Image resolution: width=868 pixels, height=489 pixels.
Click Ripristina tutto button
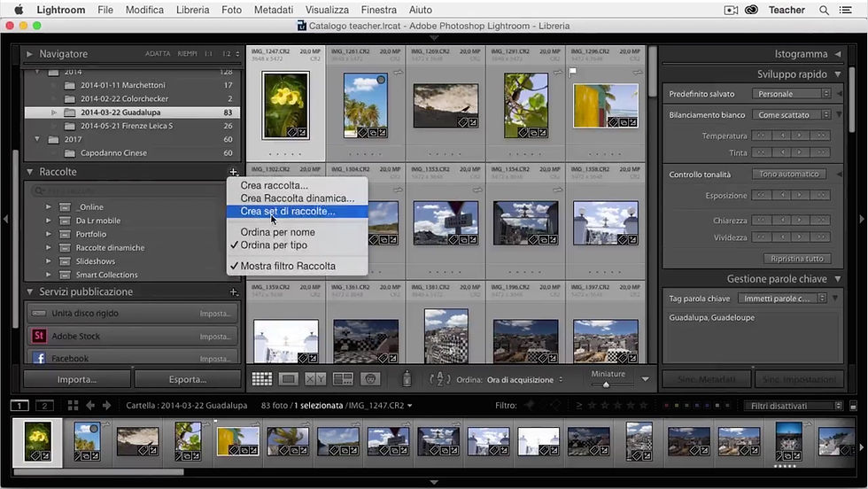[796, 259]
